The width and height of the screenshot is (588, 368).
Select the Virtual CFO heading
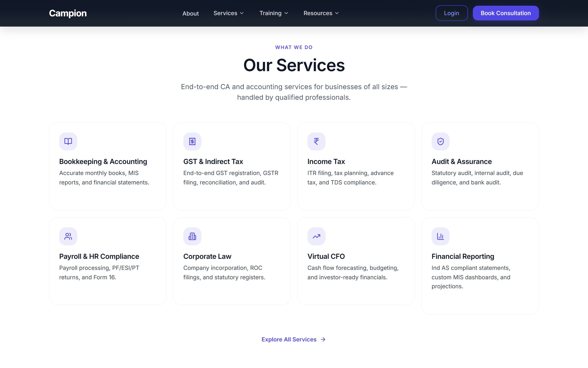coord(326,257)
